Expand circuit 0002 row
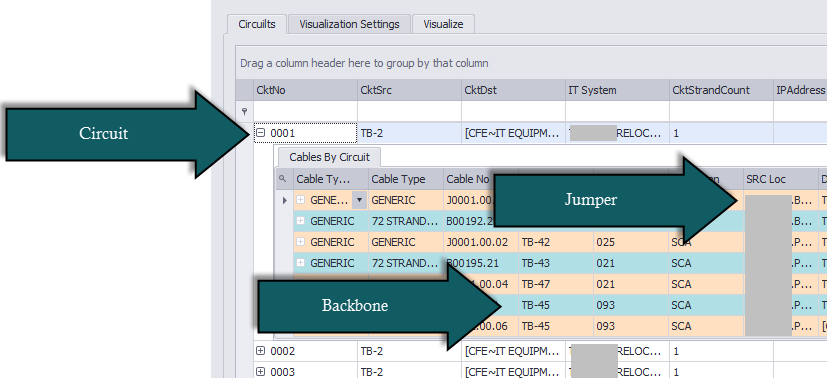 pos(260,351)
